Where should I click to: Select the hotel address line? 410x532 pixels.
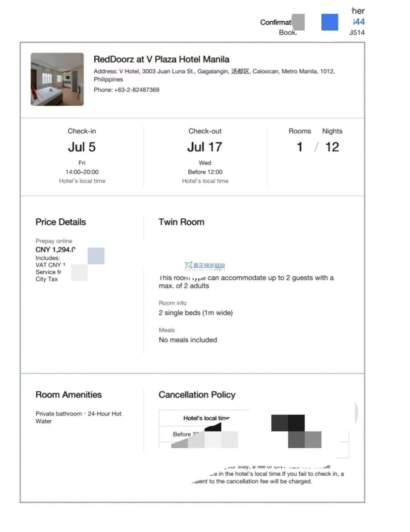(x=214, y=72)
